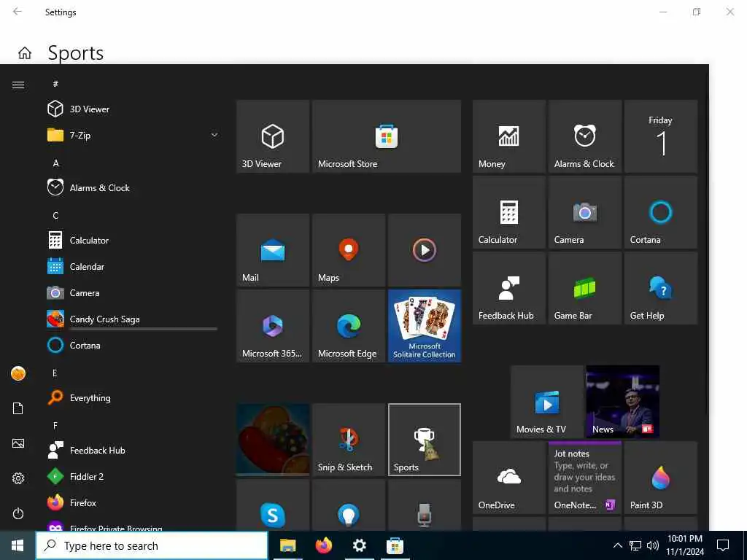Open the Game Bar tile
This screenshot has height=560, width=747.
tap(585, 288)
